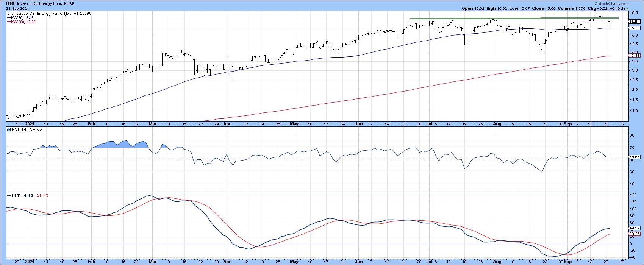Screen dimensions: 644x265
Task: Click the 16.5 price axis label
Action: 633,12
